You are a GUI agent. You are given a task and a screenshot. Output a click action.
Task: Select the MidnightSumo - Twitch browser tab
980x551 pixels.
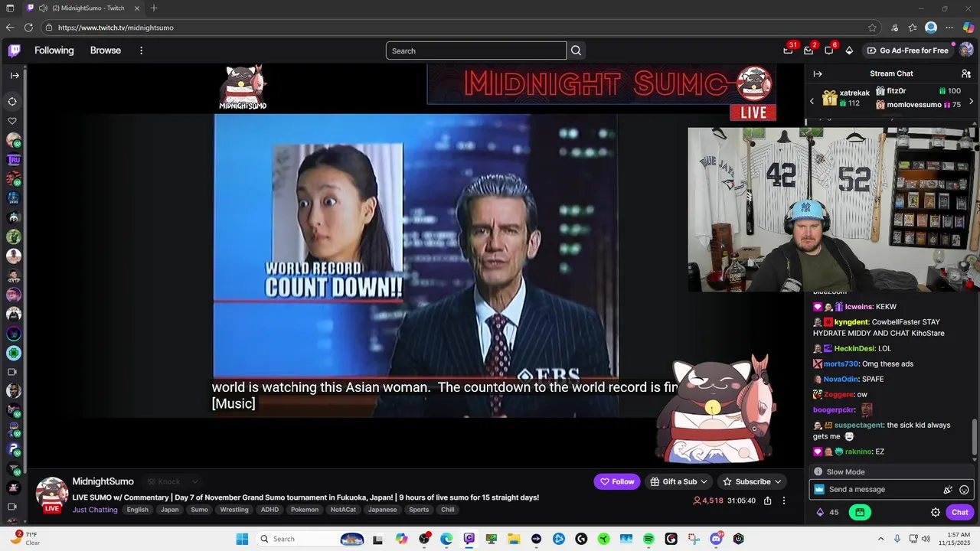(x=83, y=8)
